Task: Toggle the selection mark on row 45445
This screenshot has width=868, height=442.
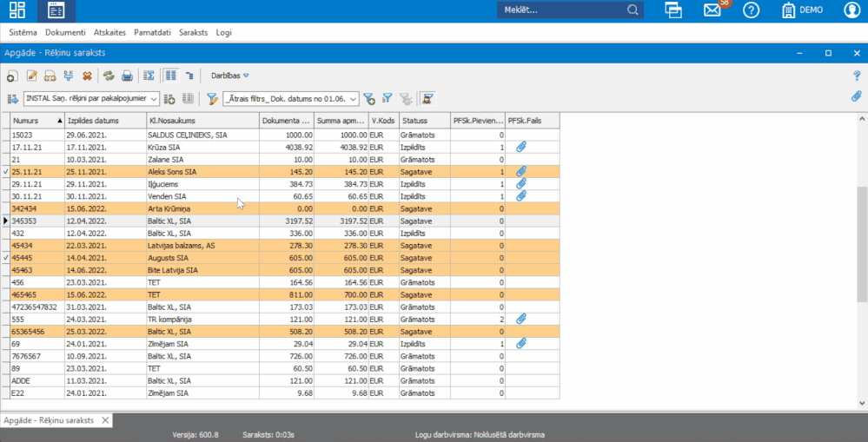Action: pos(5,258)
